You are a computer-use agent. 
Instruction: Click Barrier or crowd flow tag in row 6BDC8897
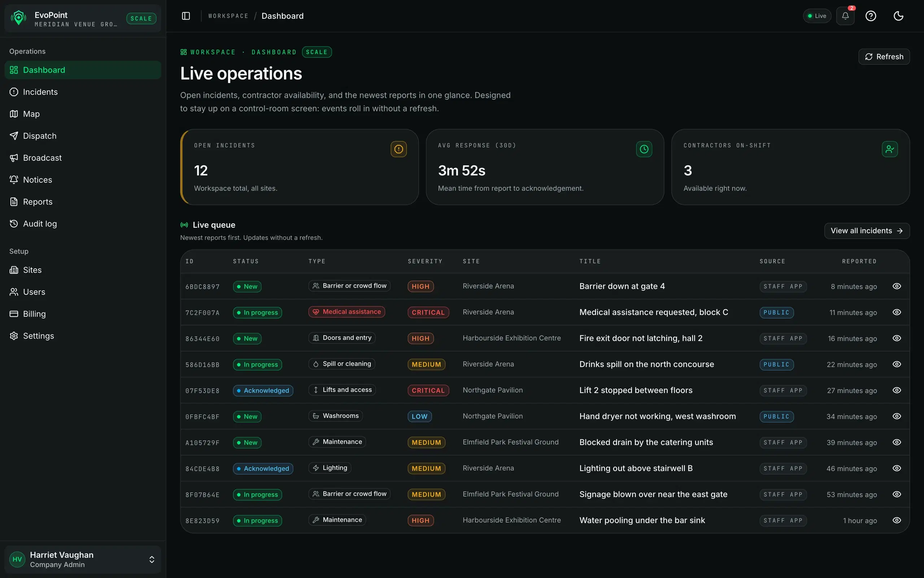coord(349,286)
